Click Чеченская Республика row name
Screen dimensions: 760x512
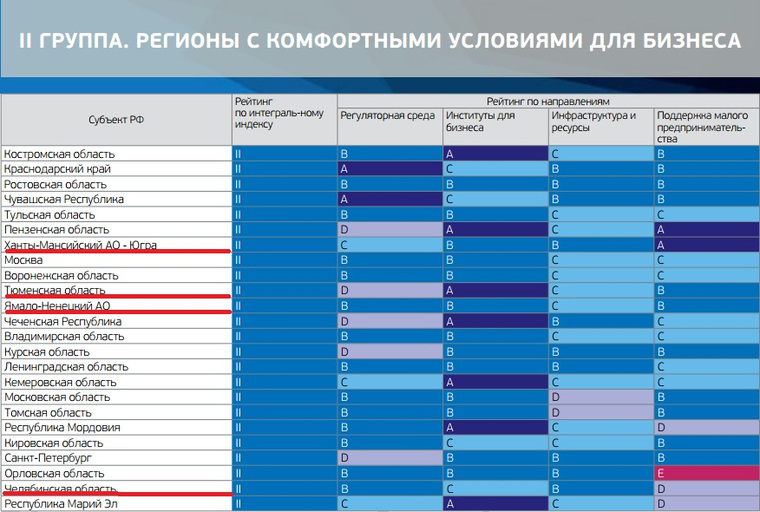pyautogui.click(x=63, y=321)
